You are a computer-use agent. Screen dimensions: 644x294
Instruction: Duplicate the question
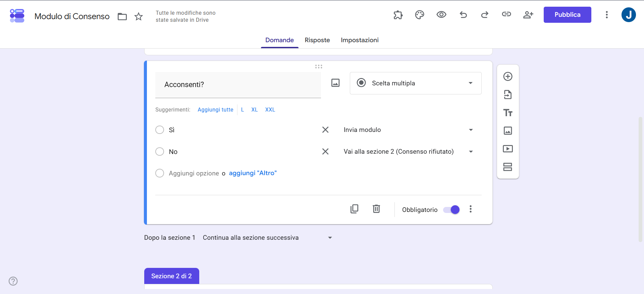[354, 209]
